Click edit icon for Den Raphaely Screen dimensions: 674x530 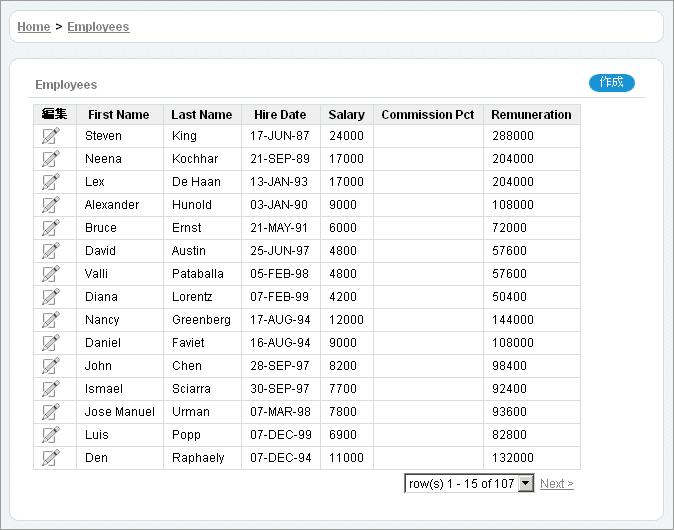pos(51,458)
